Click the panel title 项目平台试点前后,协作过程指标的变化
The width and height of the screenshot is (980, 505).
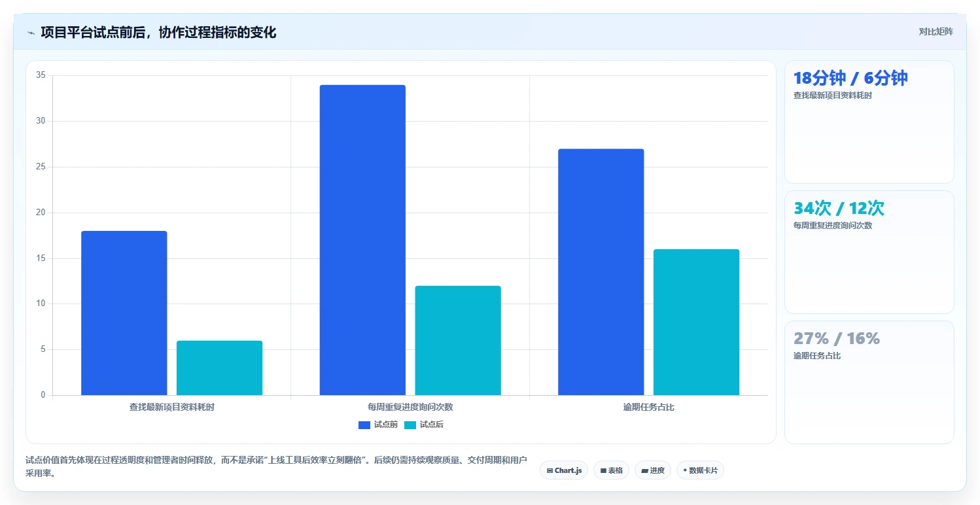point(158,32)
